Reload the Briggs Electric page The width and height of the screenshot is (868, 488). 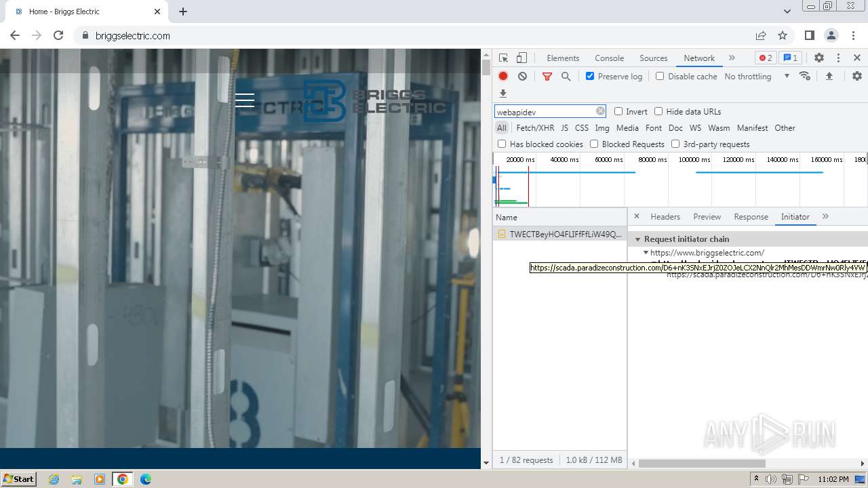point(58,35)
